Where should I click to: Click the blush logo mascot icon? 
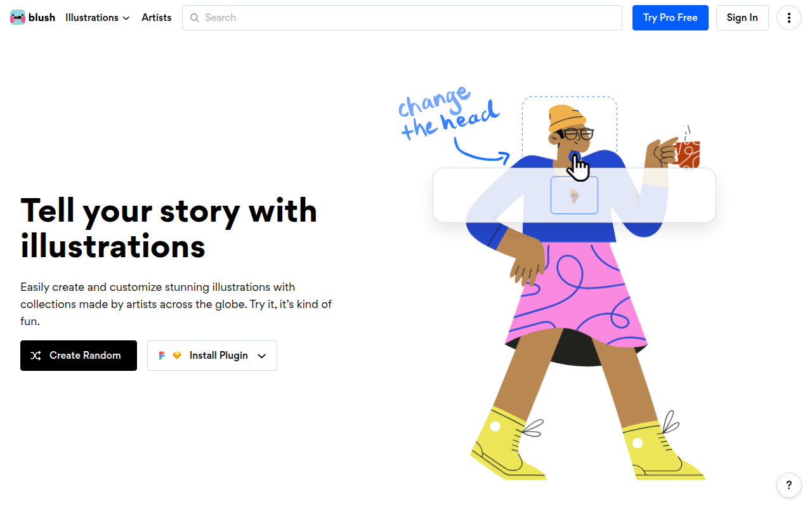click(x=18, y=18)
